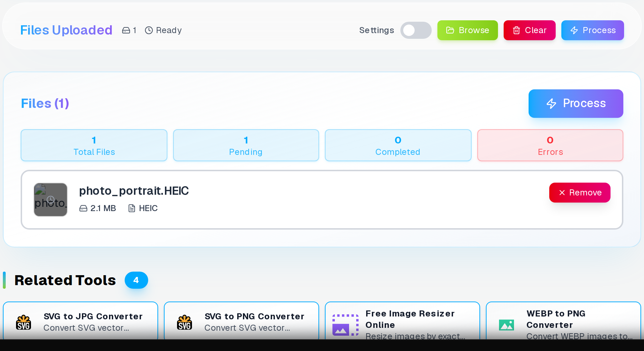This screenshot has height=351, width=644.
Task: Click the Ready status text
Action: click(x=169, y=30)
